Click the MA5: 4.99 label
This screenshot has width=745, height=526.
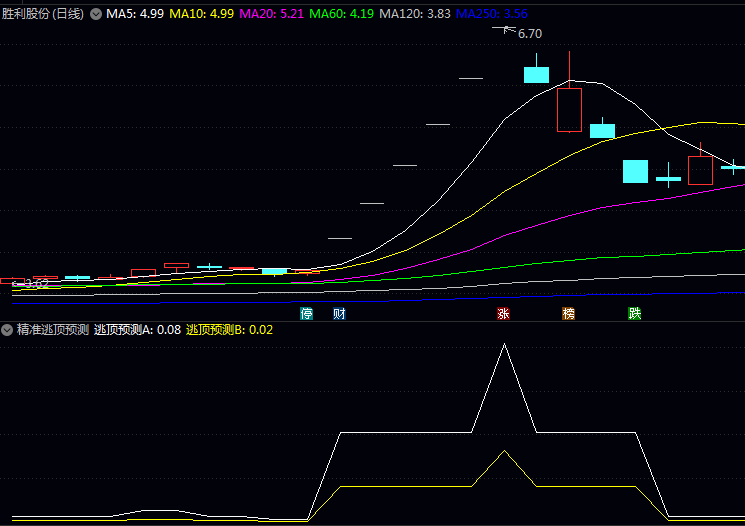click(x=135, y=14)
